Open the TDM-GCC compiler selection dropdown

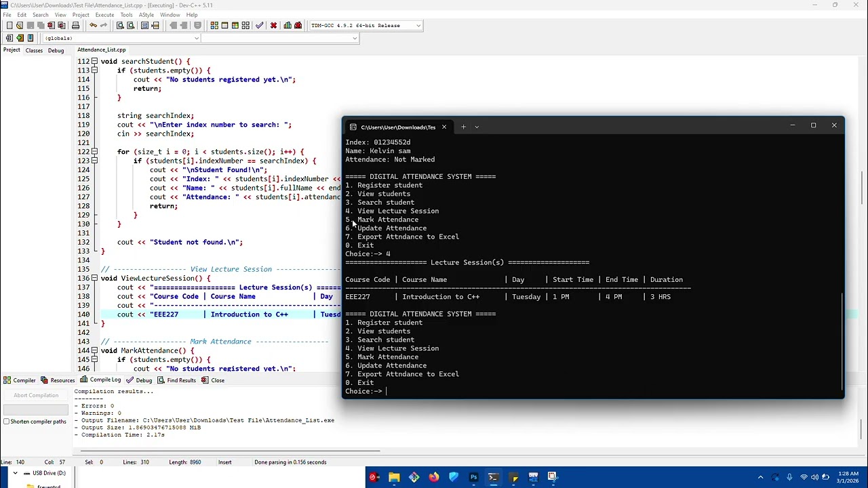coord(418,26)
